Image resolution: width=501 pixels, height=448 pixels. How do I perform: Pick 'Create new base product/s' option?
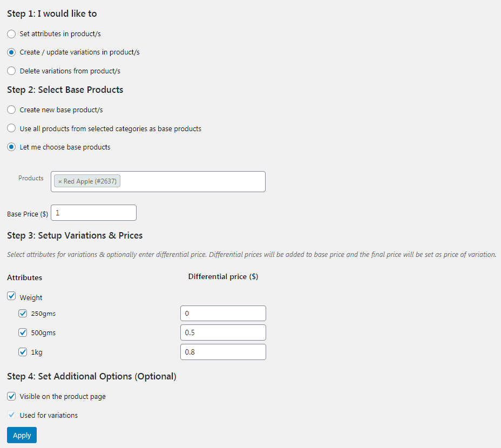11,110
